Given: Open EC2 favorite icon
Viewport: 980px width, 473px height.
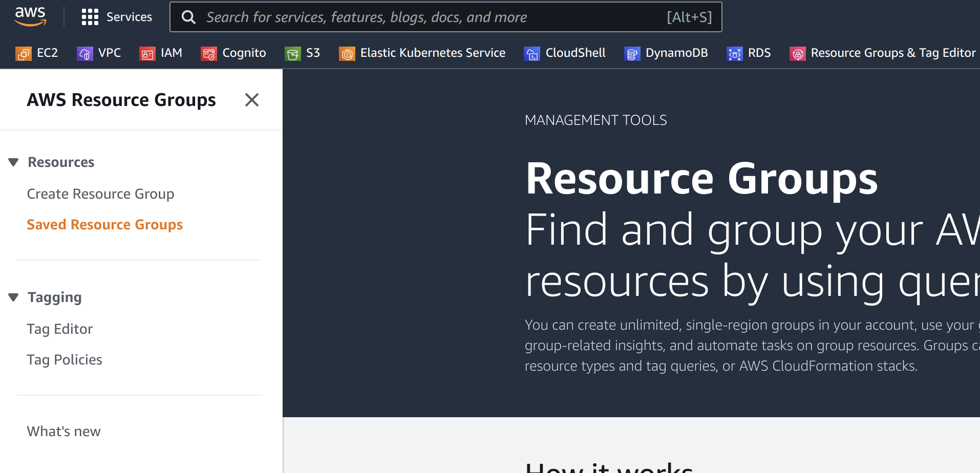Looking at the screenshot, I should (23, 53).
